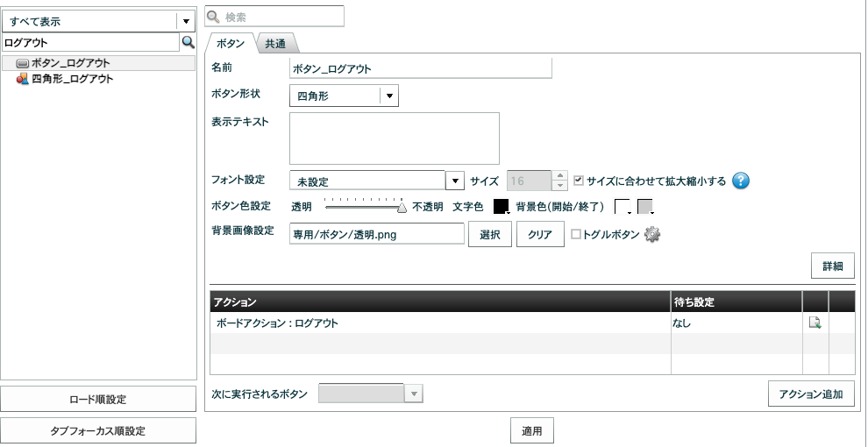Click the 待ち設定 column header
Screen dimensions: 868x447
(736, 302)
